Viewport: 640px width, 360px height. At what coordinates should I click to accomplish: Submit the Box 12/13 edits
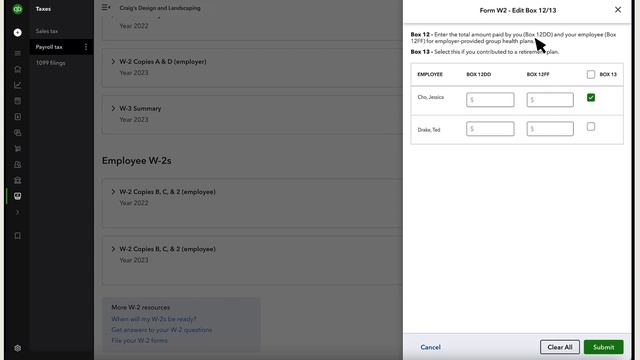(x=603, y=347)
